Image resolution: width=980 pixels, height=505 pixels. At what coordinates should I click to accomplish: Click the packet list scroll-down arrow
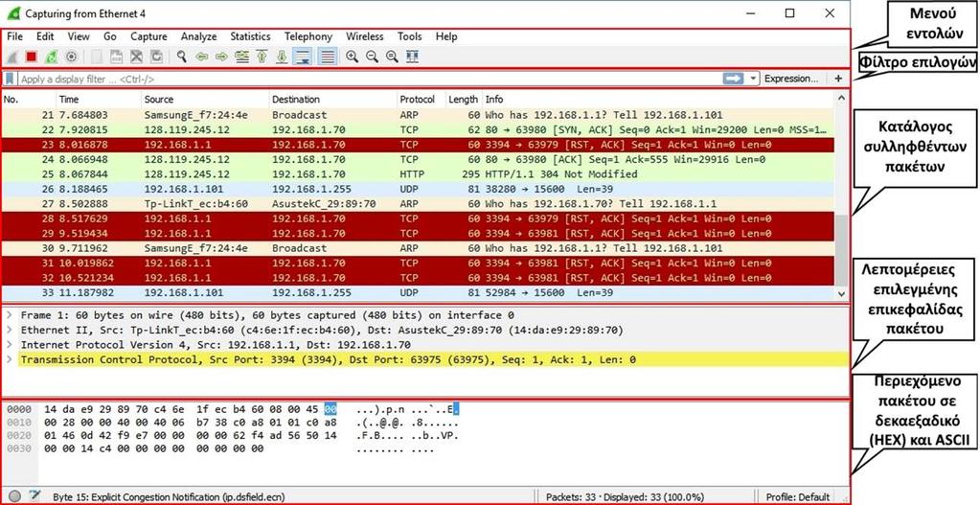click(x=841, y=293)
